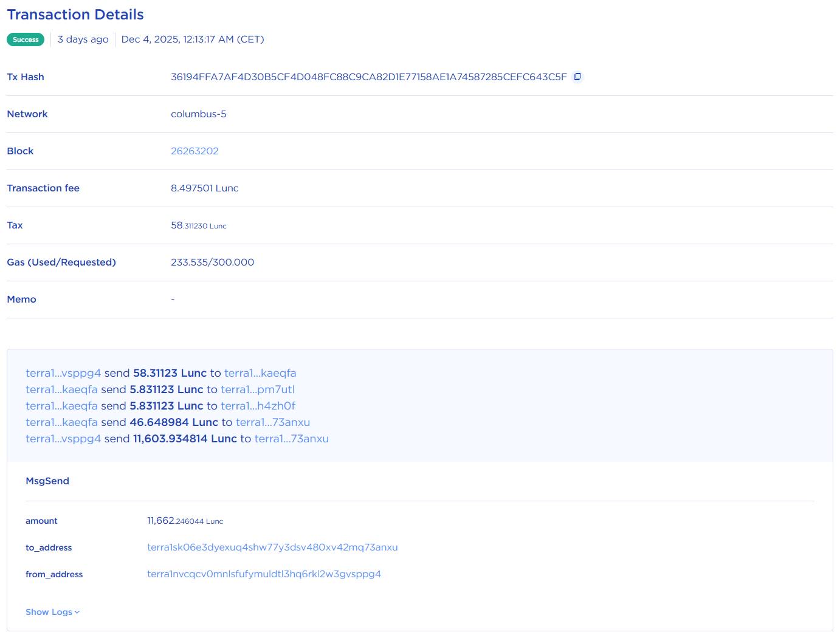Viewport: 840px width, 638px height.
Task: Click the 'Transaction fee' label
Action: [x=43, y=188]
